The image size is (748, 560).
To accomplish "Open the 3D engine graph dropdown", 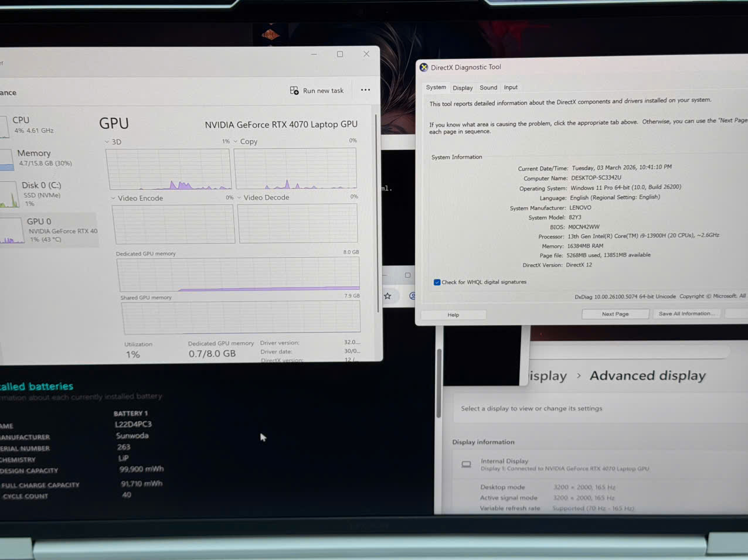I will click(107, 142).
